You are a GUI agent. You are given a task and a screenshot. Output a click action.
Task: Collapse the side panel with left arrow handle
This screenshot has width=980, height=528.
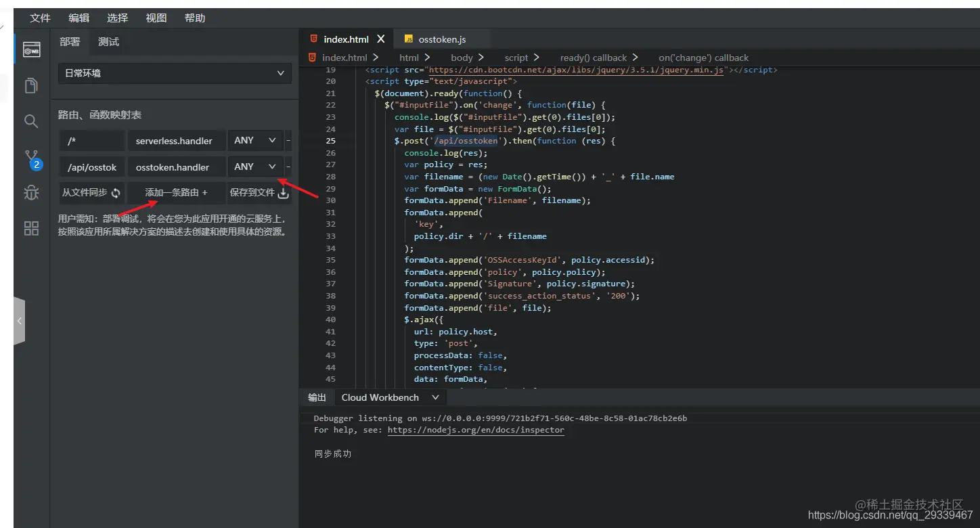point(19,321)
